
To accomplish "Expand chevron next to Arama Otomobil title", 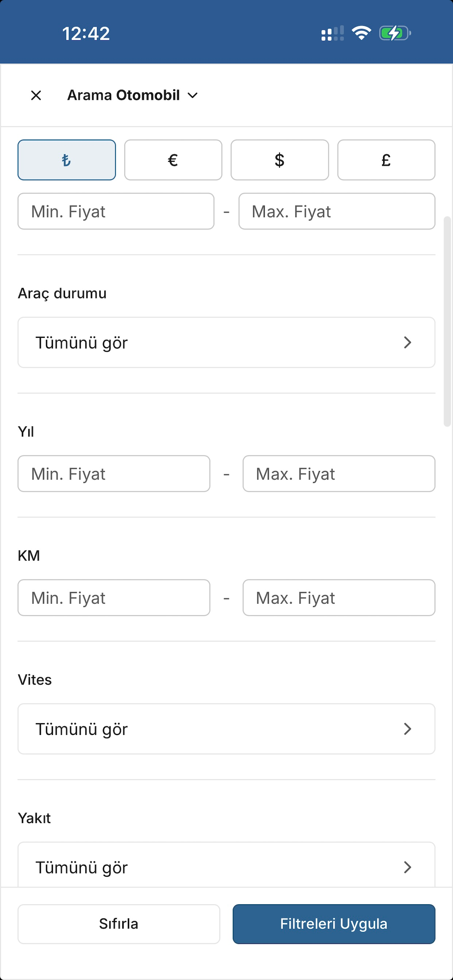I will 193,96.
